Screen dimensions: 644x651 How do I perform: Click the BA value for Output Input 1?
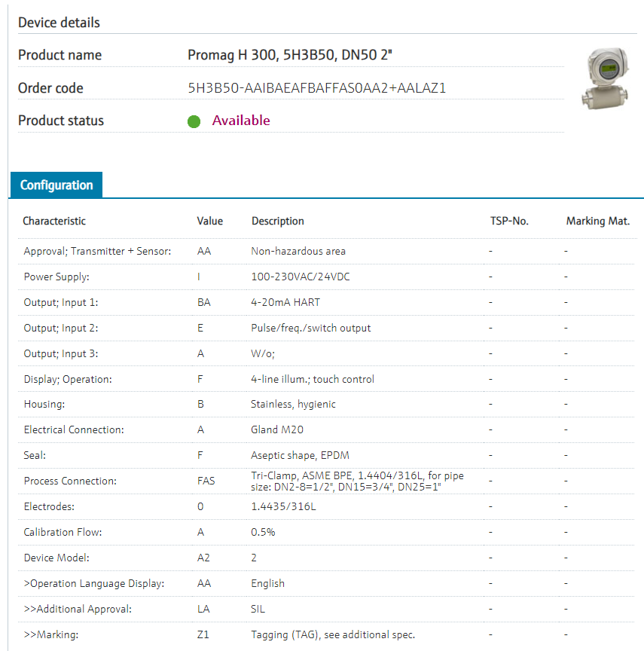point(203,302)
